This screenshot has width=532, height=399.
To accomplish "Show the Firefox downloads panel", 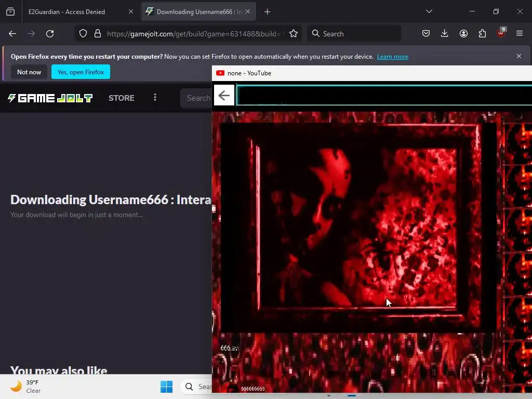I will pos(445,33).
